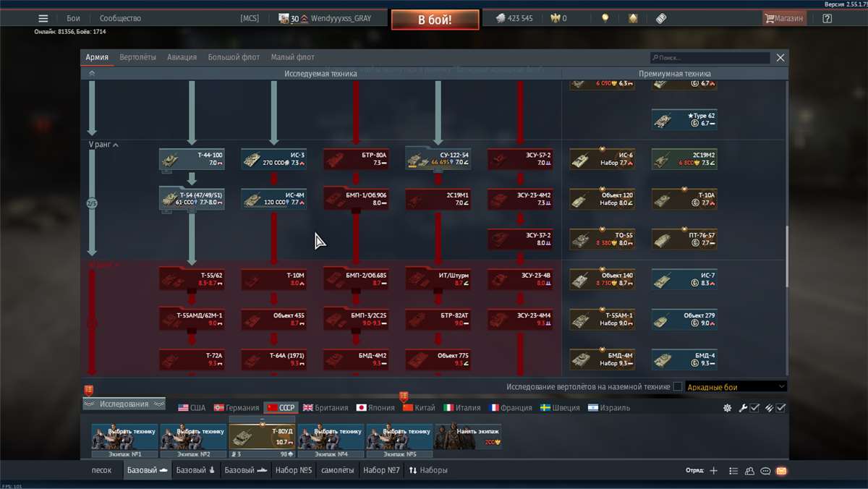Screen dimensions: 868x489
Task: Toggle helicopter research on ground vehicles checkbox
Action: pos(677,387)
